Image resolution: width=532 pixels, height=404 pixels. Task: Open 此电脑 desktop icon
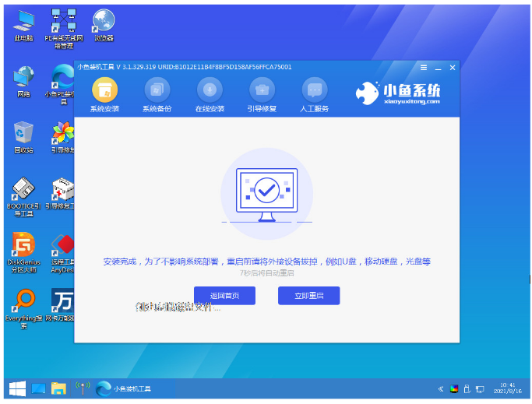23,26
